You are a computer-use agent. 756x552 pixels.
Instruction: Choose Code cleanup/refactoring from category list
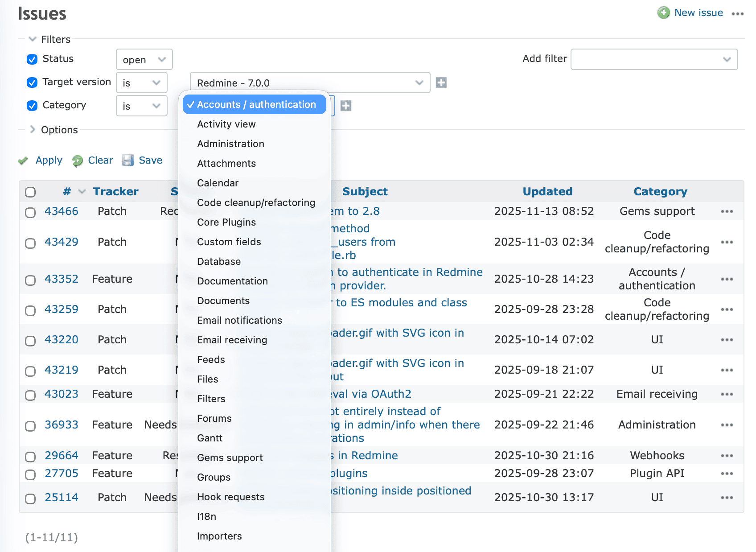(256, 202)
